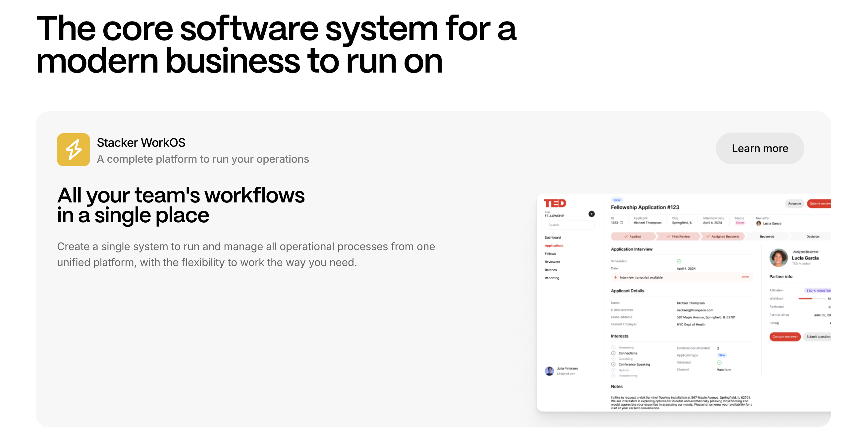Toggle the Mentoring interest checkbox
The height and width of the screenshot is (440, 868).
(613, 347)
